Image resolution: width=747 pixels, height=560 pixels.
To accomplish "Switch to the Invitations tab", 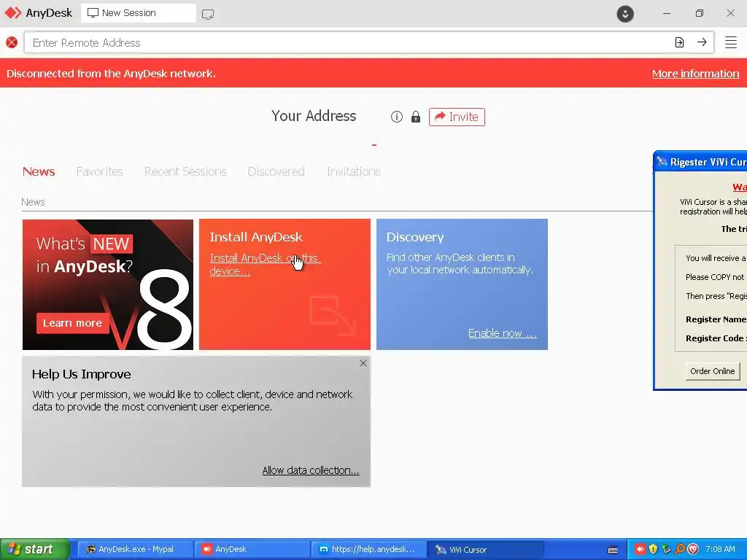I will pyautogui.click(x=354, y=171).
